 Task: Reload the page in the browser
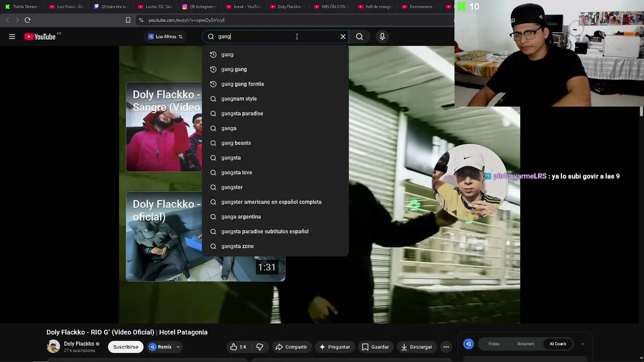tap(28, 20)
